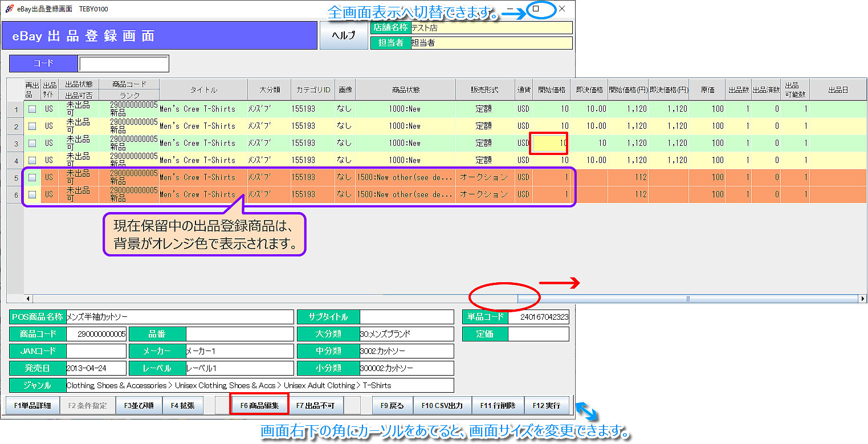Screen dimensions: 868x444
Task: Tick the relist checkbox in row 1
Action: coord(32,109)
